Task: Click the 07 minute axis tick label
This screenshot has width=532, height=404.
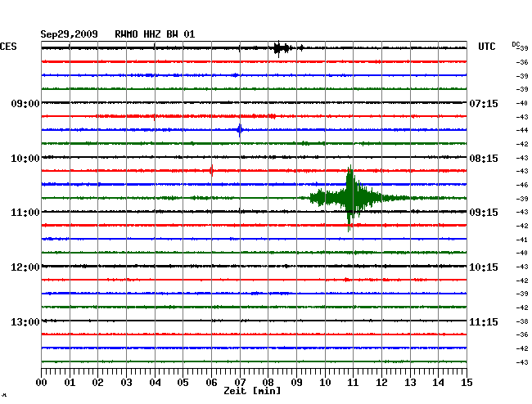Action: (x=240, y=383)
